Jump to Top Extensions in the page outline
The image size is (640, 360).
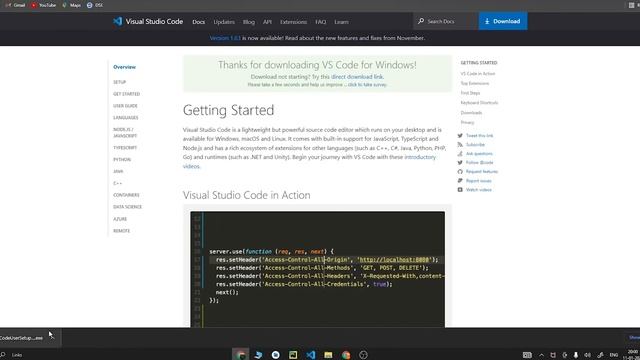pyautogui.click(x=475, y=83)
